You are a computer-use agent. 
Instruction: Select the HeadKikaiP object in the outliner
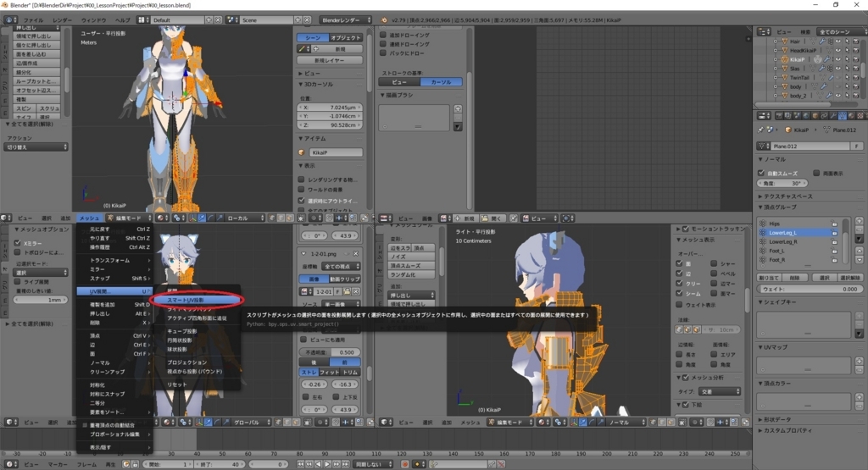[x=803, y=50]
